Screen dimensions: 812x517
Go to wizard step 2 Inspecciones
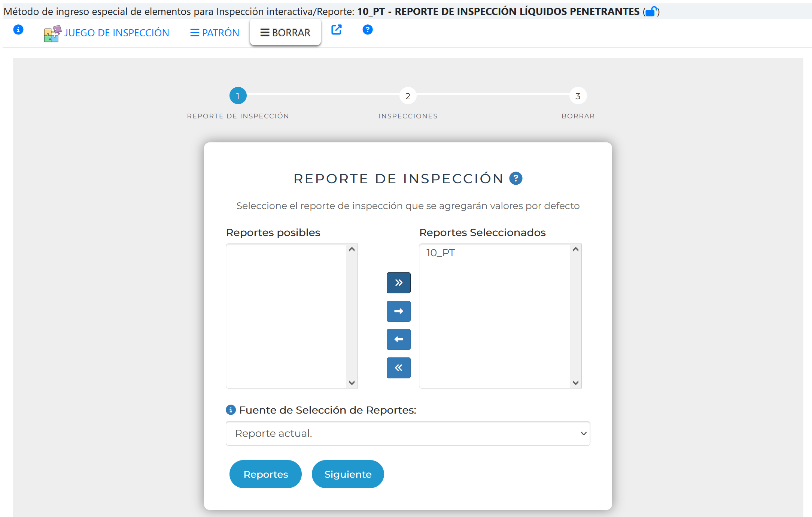408,96
